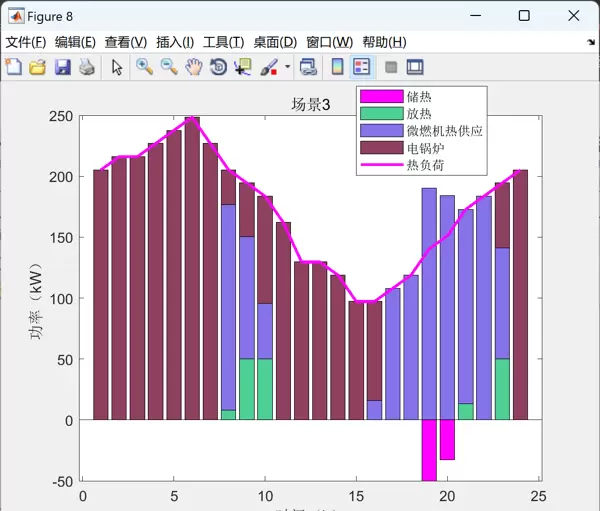Toggle the Edit Plot arrow mode
Viewport: 600px width, 511px height.
117,67
